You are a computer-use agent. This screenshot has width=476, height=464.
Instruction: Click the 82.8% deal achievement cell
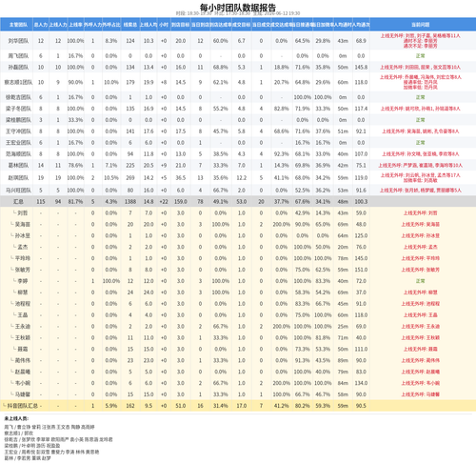pos(282,109)
